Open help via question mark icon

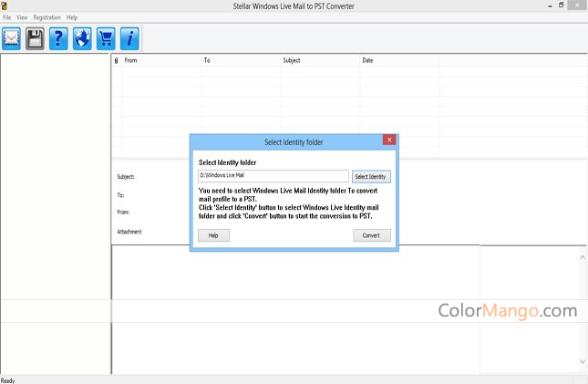coord(59,38)
